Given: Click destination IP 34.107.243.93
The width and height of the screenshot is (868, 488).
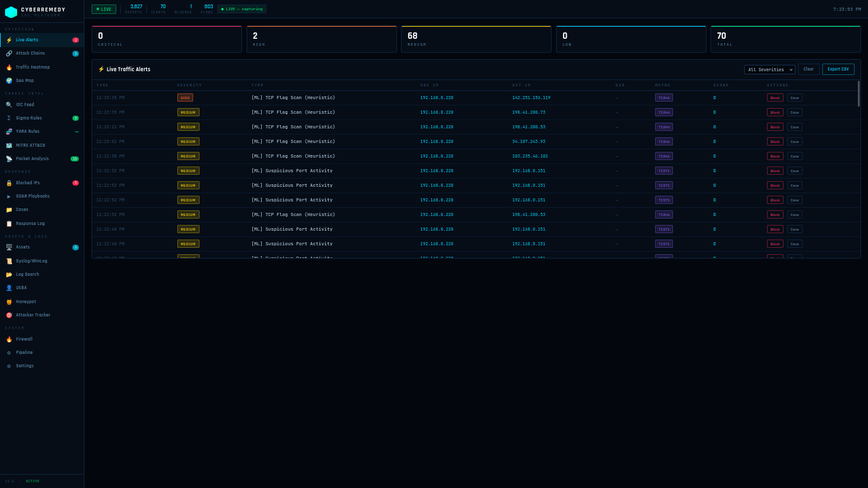Looking at the screenshot, I should coord(529,142).
